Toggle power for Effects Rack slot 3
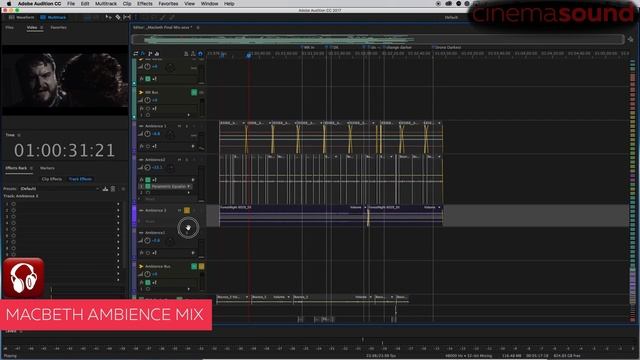This screenshot has width=640, height=360. tap(13, 217)
